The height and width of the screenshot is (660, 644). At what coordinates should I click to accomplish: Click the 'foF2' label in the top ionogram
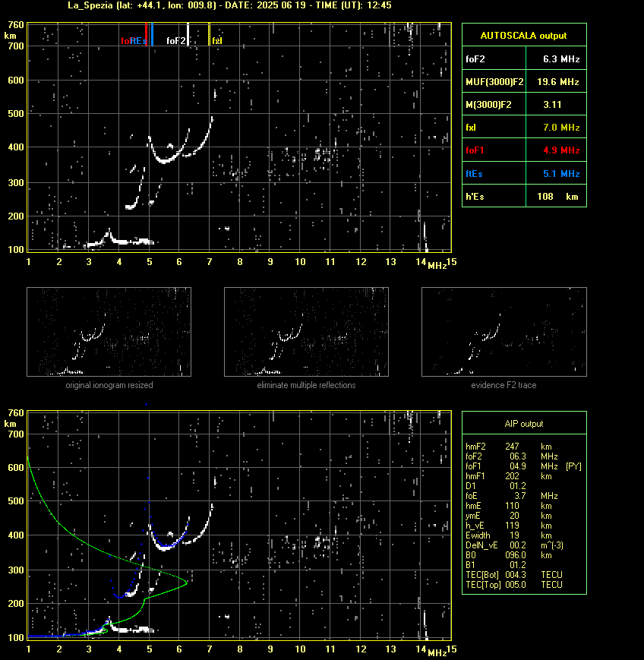(176, 41)
